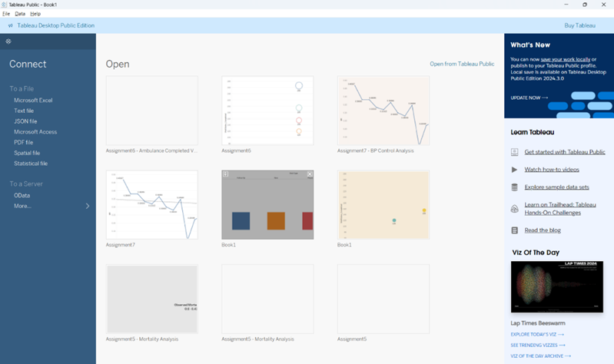Open the blank Assignment5 - Mortality Analysis thumbnail
614x364 pixels.
point(267,299)
